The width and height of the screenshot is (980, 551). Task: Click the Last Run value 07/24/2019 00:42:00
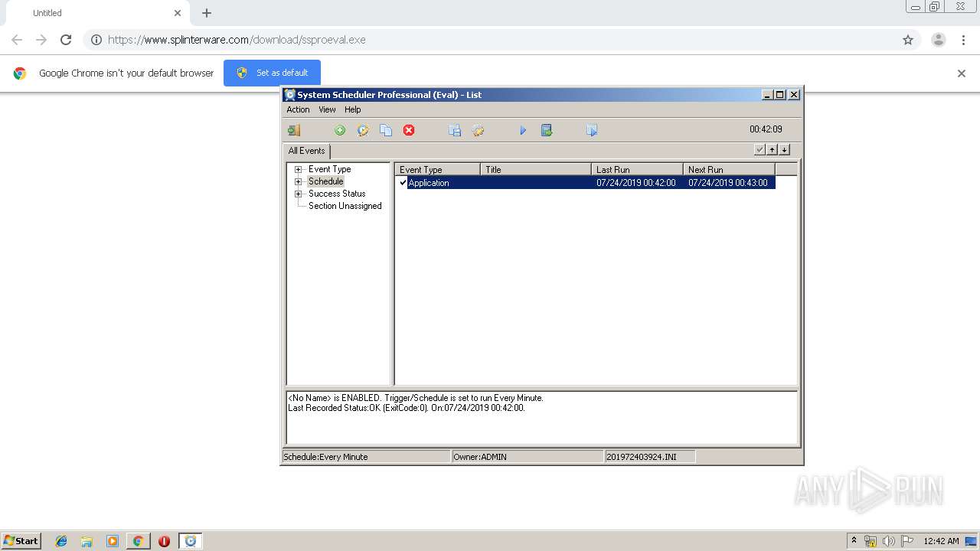click(635, 183)
